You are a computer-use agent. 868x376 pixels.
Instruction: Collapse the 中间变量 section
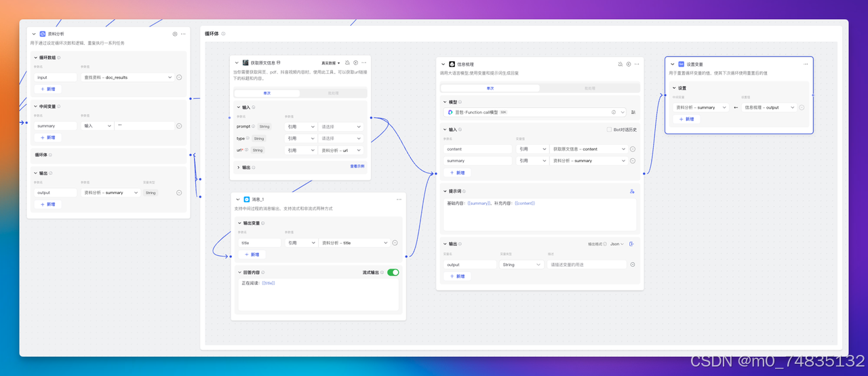tap(36, 107)
